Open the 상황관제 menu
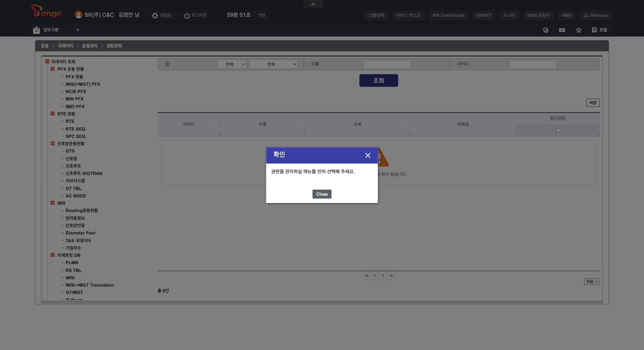Image resolution: width=644 pixels, height=350 pixels. click(x=376, y=16)
